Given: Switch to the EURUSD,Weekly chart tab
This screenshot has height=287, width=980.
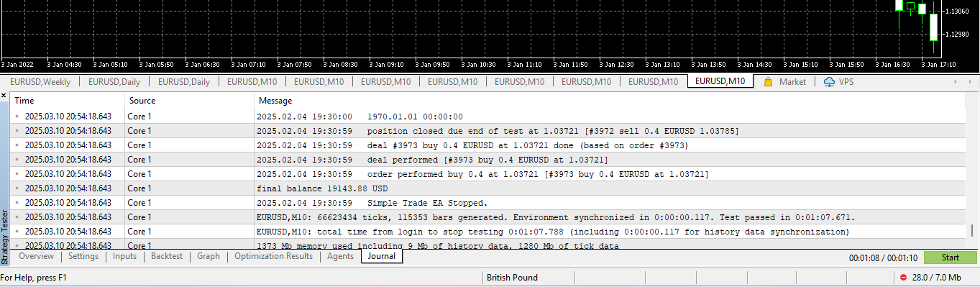Looking at the screenshot, I should coord(40,82).
